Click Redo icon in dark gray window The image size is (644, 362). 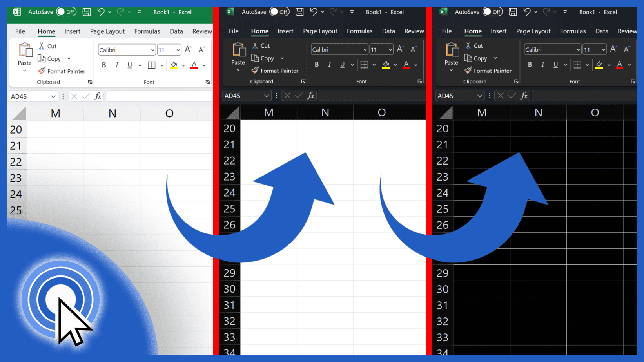pyautogui.click(x=333, y=12)
